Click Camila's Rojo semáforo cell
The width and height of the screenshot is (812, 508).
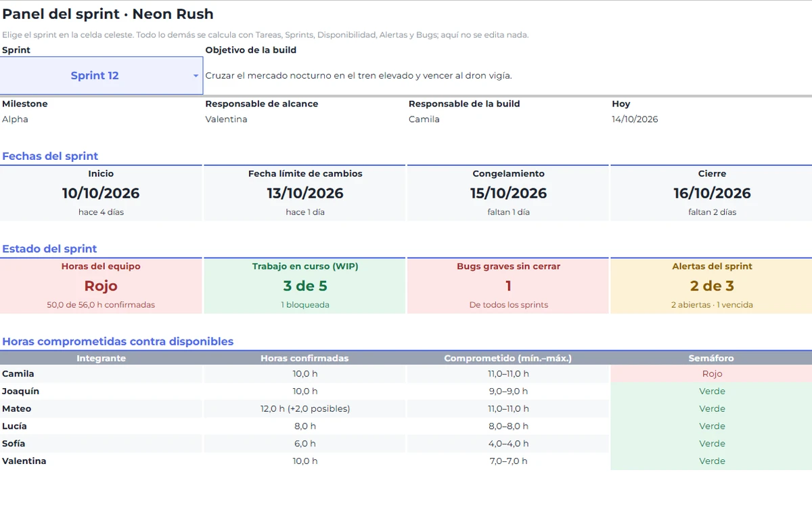(x=712, y=374)
